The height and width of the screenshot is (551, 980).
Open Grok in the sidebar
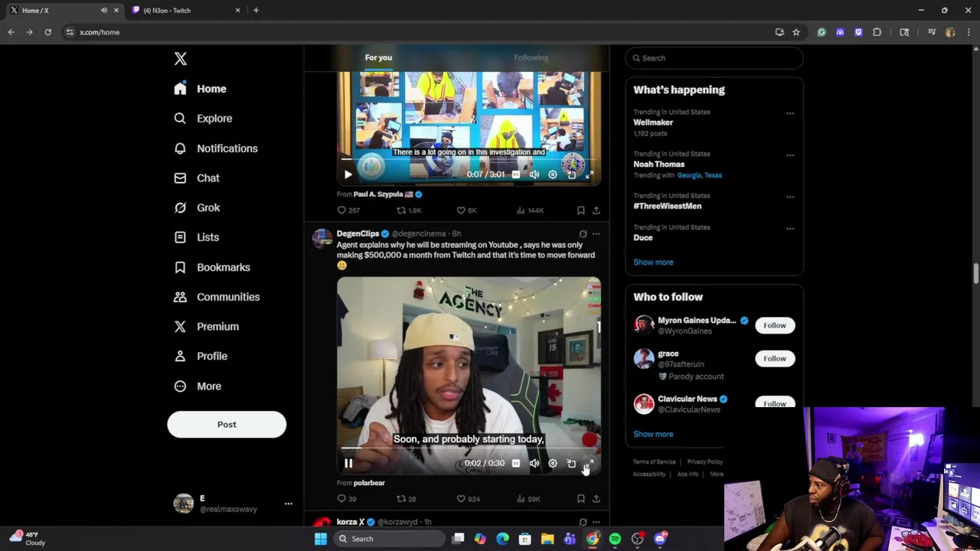[x=197, y=207]
